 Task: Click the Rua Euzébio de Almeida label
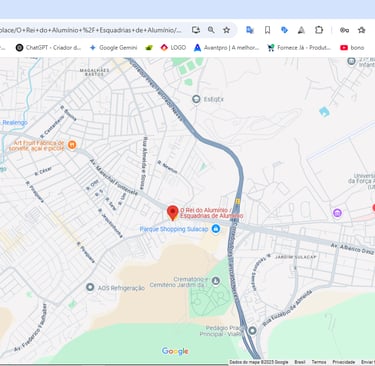pos(287,308)
